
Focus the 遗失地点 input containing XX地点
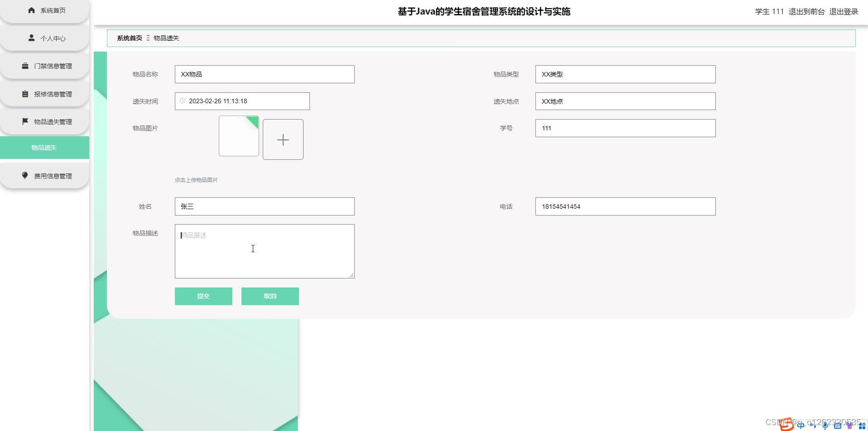point(625,101)
